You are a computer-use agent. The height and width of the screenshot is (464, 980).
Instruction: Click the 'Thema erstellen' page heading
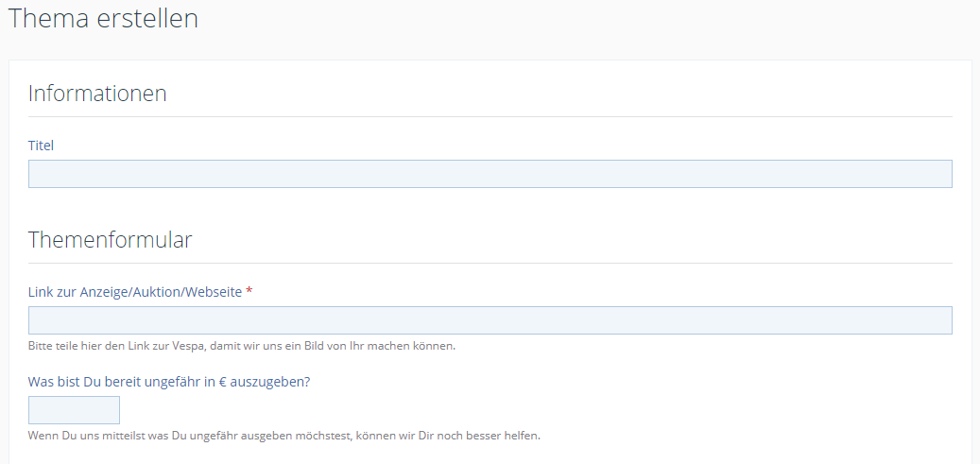coord(103,19)
